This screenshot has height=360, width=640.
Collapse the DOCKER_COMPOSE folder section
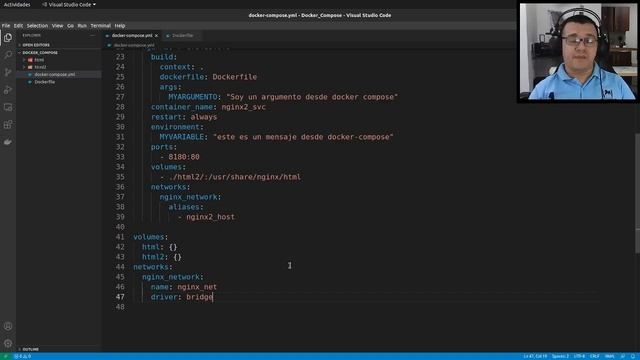40,53
